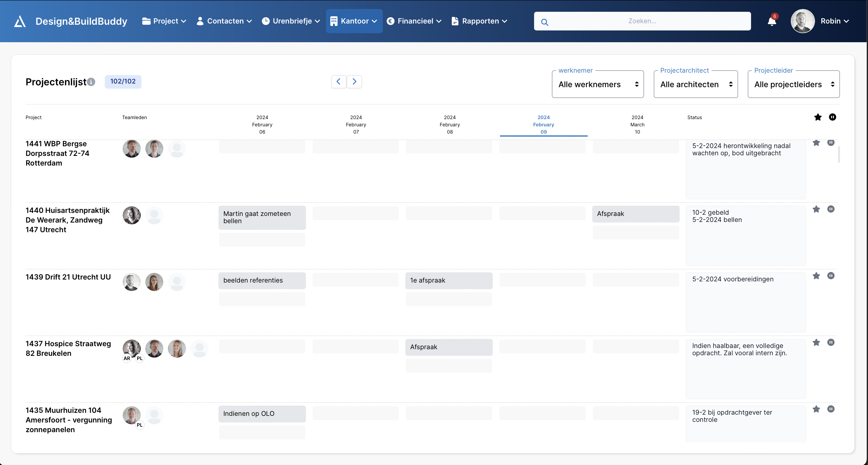This screenshot has width=868, height=465.
Task: Click first team member avatar of 1441 WBP Bergse
Action: tap(132, 149)
